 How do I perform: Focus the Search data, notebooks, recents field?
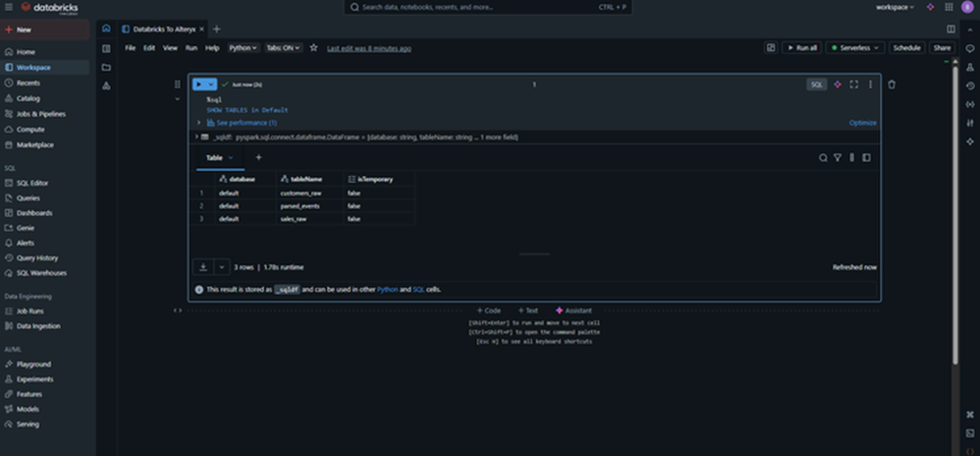pyautogui.click(x=487, y=7)
